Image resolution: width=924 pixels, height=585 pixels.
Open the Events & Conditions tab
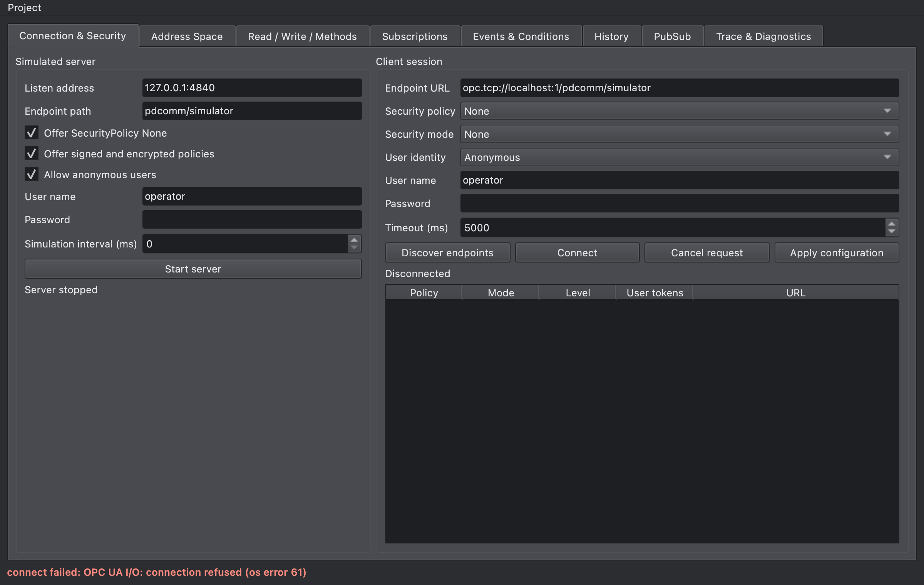(521, 37)
